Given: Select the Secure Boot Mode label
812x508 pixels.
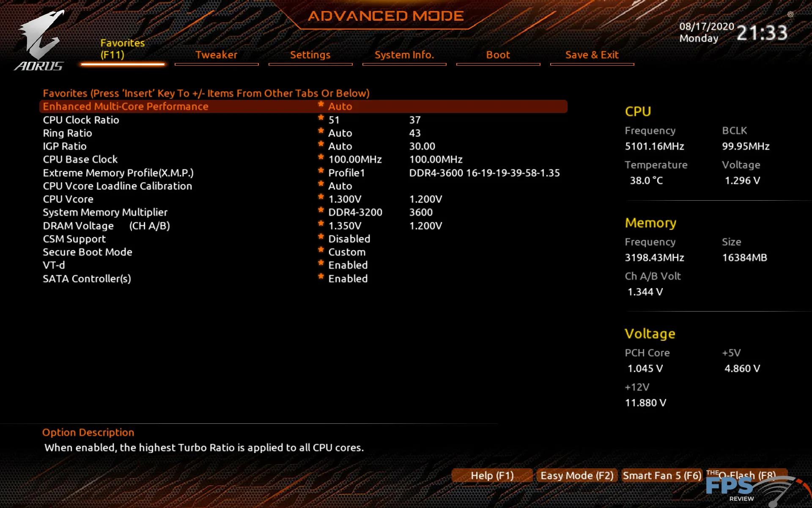Looking at the screenshot, I should tap(88, 252).
